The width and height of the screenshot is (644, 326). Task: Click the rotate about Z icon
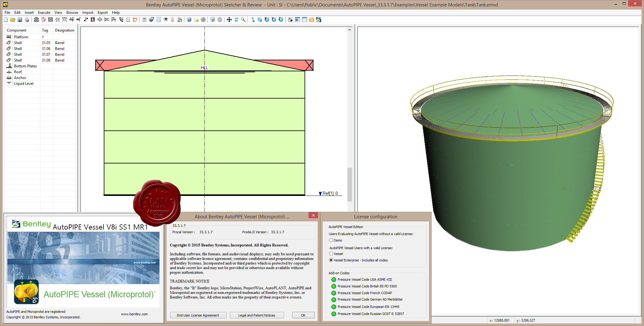pos(281,20)
